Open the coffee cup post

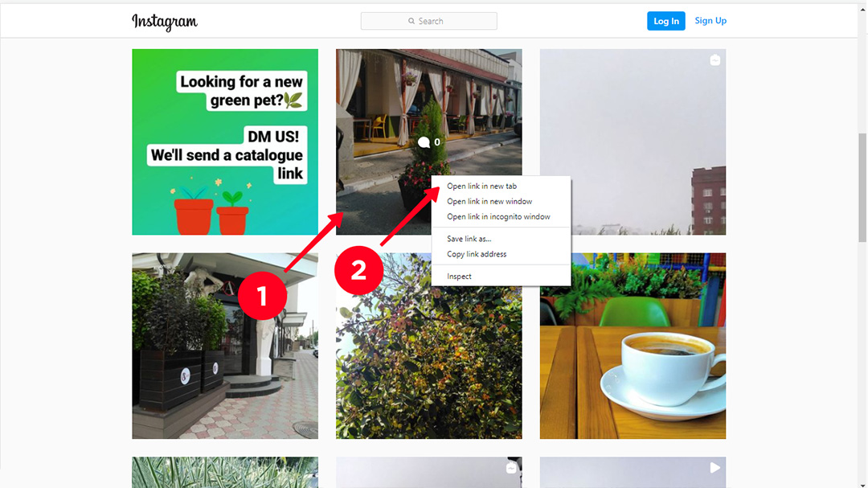[633, 347]
